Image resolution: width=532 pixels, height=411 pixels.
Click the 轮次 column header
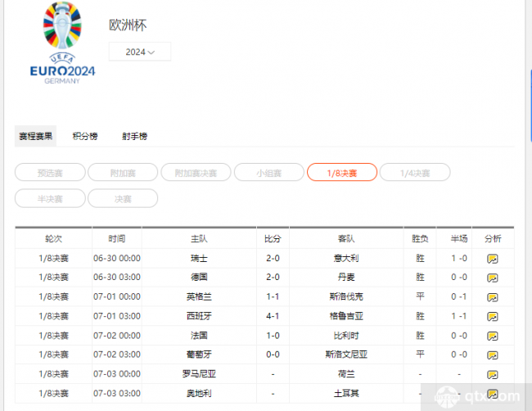53,238
